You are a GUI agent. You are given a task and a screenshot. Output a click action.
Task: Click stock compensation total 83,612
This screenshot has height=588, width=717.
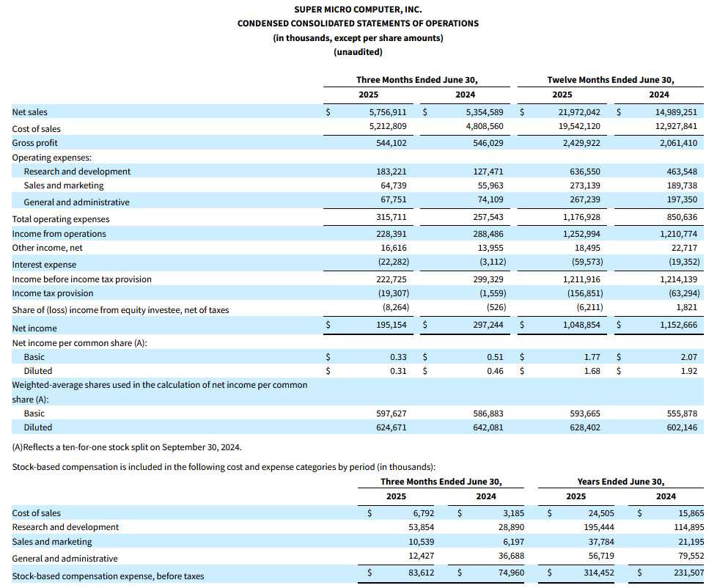[x=421, y=573]
